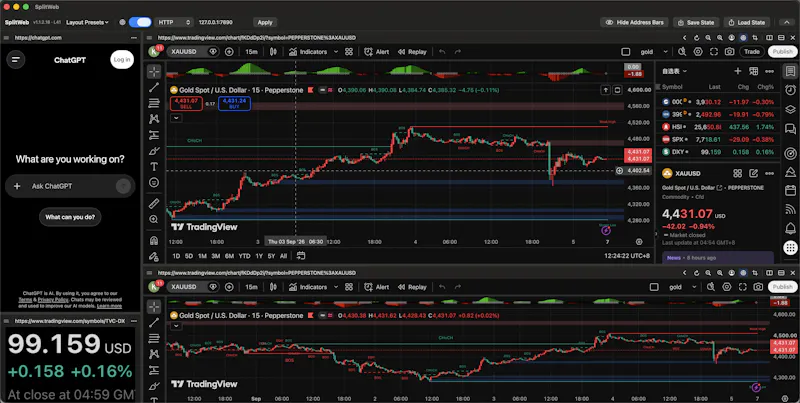Select All range tab in upper chart
This screenshot has width=800, height=403.
(x=284, y=256)
